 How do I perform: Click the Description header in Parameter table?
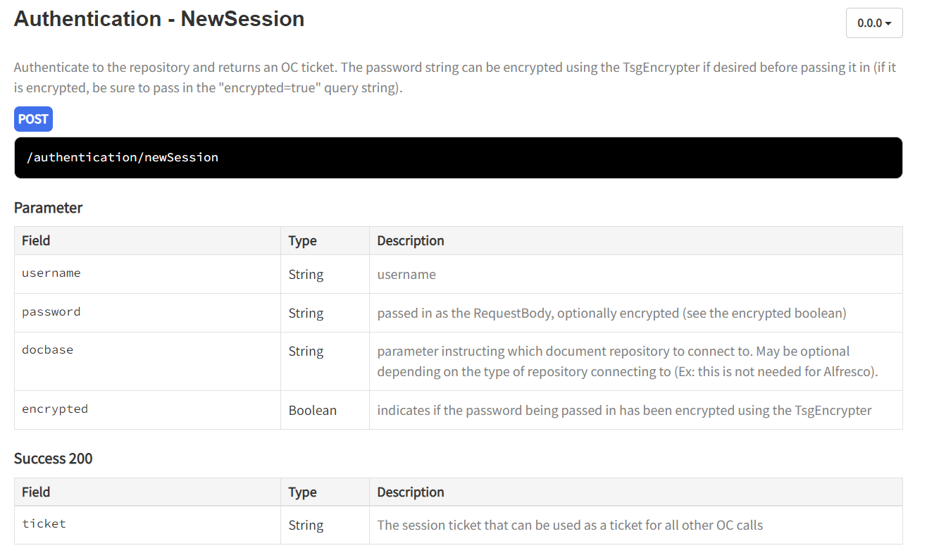coord(410,241)
